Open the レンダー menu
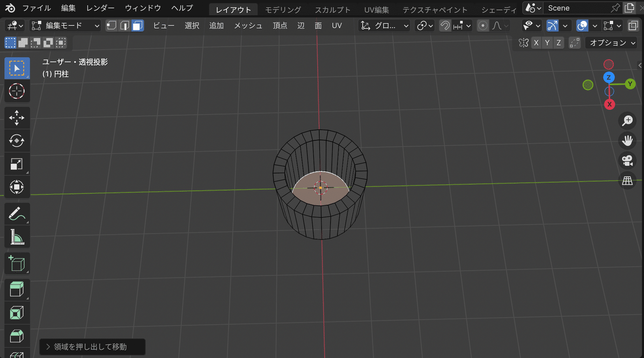 point(100,8)
